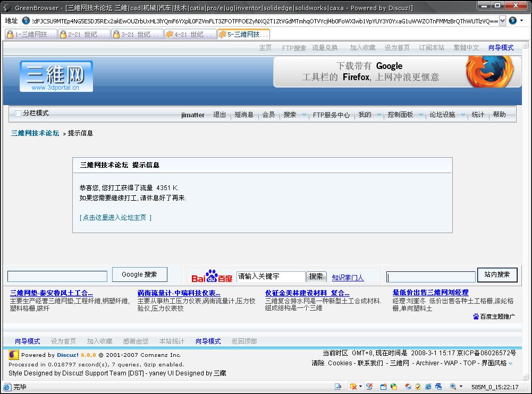Click 流量兑换 in the top bar

pos(325,48)
